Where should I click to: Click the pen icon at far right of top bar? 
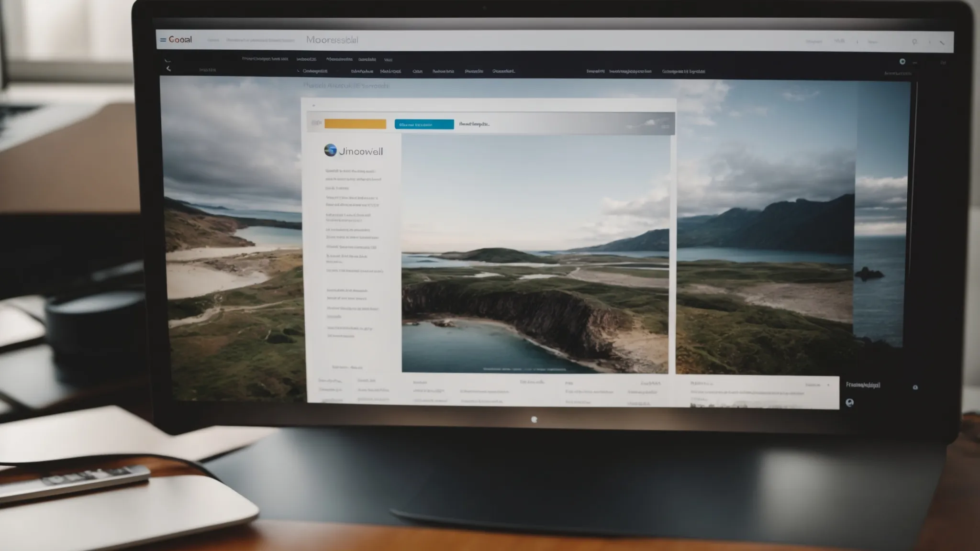tap(942, 43)
